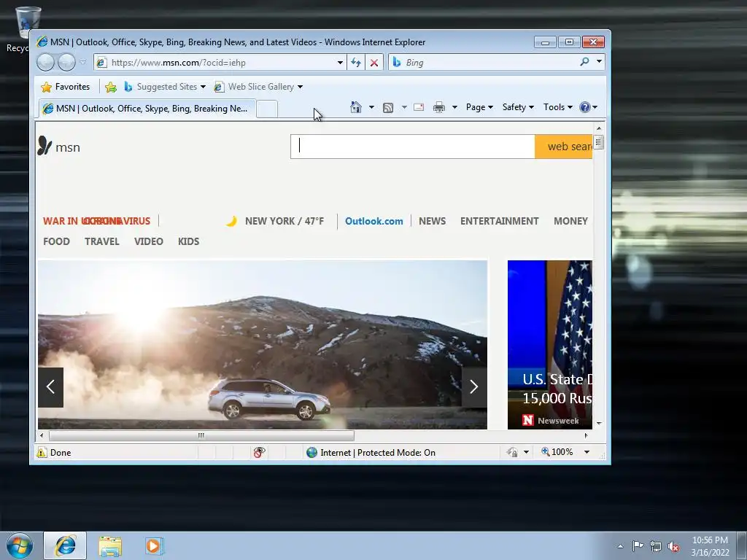747x560 pixels.
Task: Open the U.S. State Newsweek story card
Action: click(x=550, y=345)
